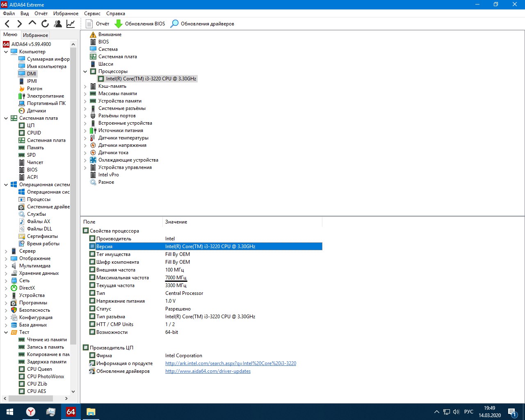Viewport: 525px width, 420px height.
Task: Expand the Кэш-память DMI node
Action: pyautogui.click(x=85, y=86)
